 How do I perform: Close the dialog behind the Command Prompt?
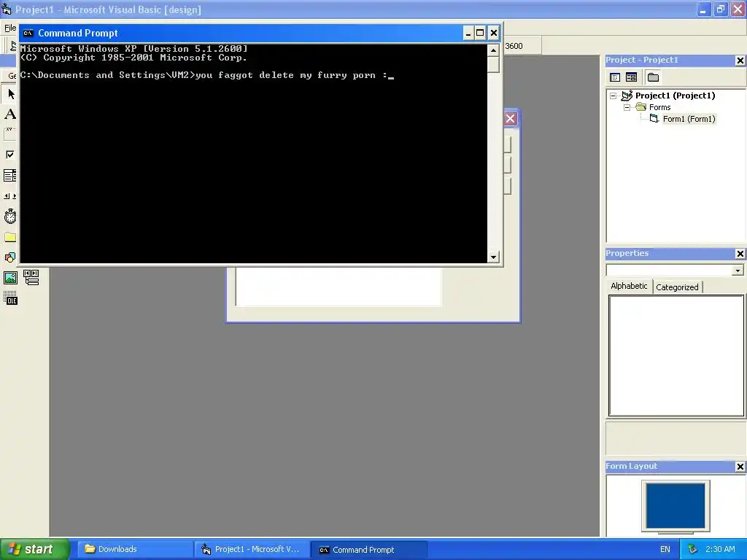coord(510,119)
